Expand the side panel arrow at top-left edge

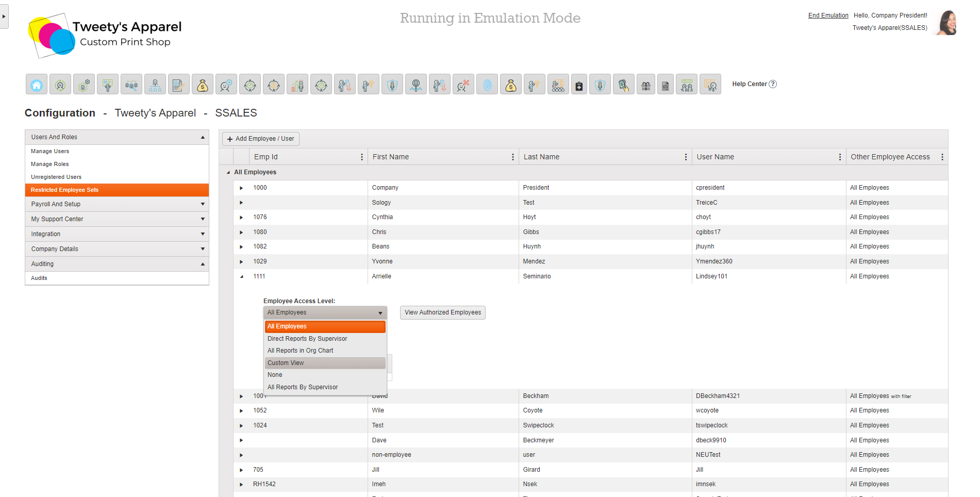tap(4, 16)
